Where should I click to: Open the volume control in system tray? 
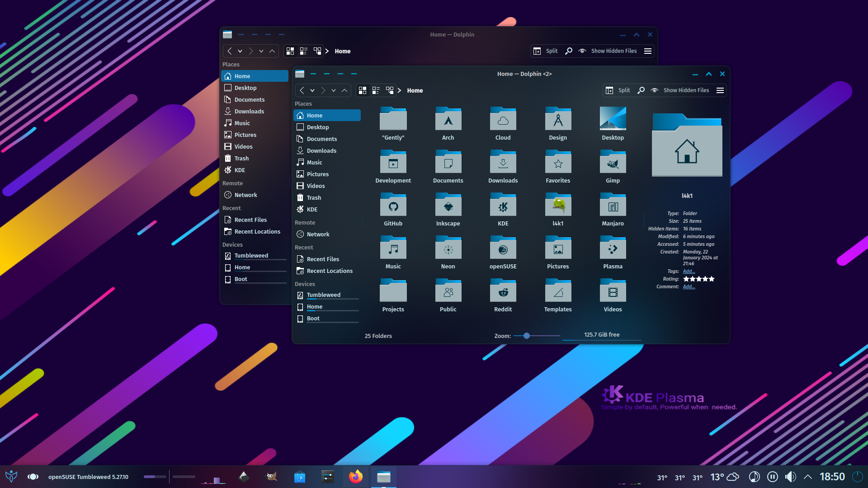tap(790, 477)
